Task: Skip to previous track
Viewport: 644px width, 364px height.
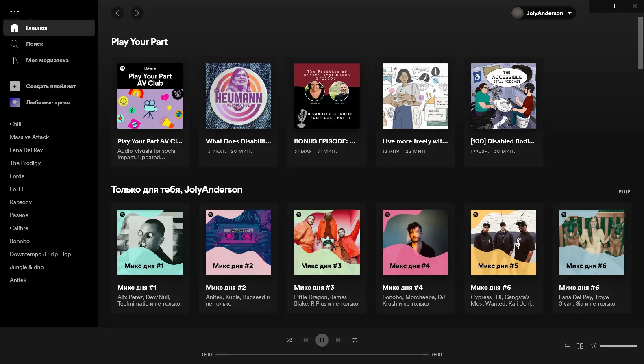Action: [x=306, y=340]
